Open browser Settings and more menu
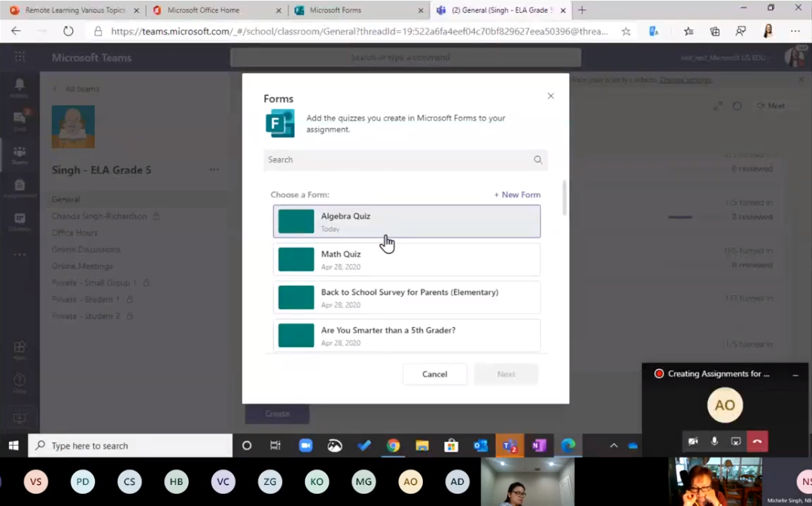Screen dimensions: 812x506 tap(795, 32)
